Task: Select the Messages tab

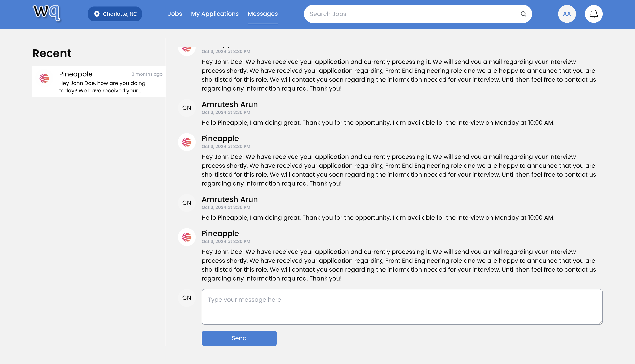Action: (263, 14)
